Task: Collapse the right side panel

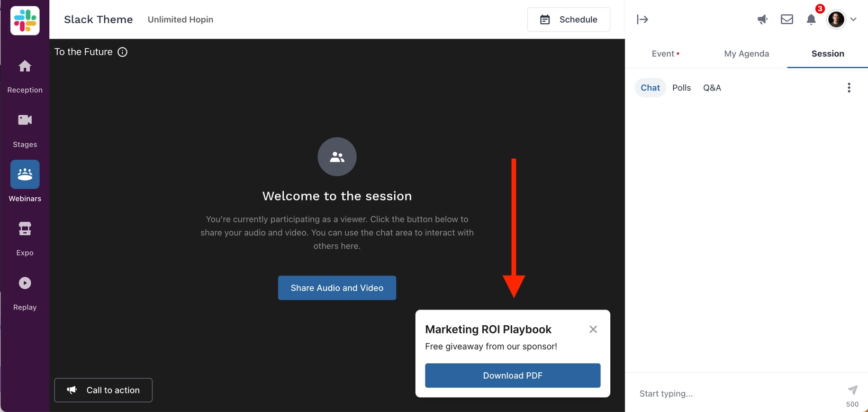Action: coord(643,20)
